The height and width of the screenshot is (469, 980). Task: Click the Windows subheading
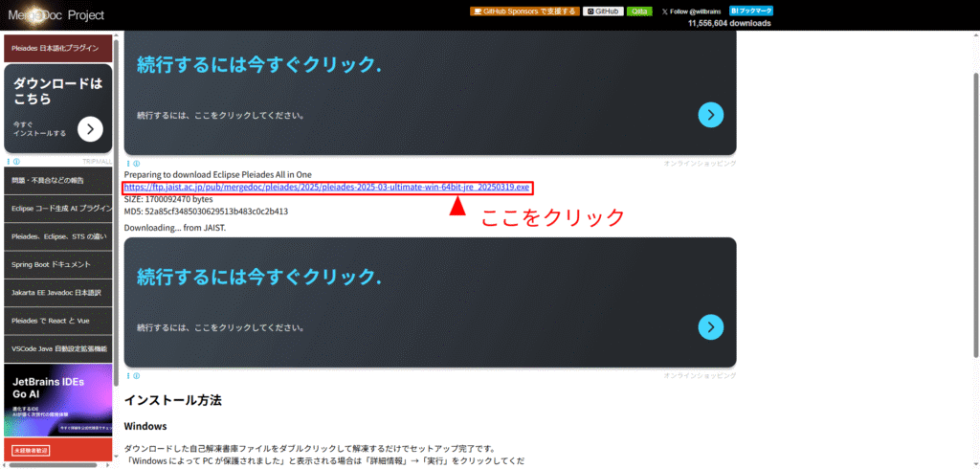pos(145,427)
